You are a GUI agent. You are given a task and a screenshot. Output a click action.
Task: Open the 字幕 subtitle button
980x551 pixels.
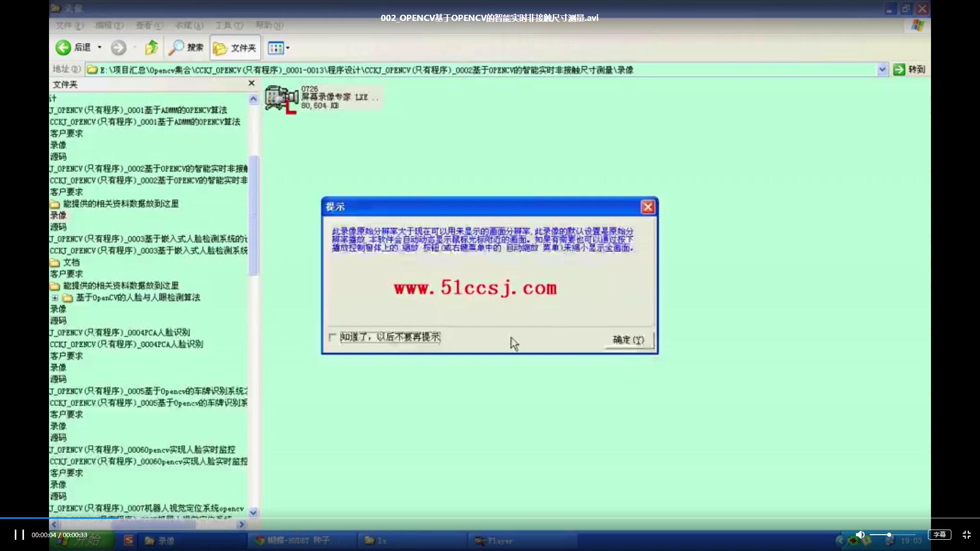click(x=939, y=535)
